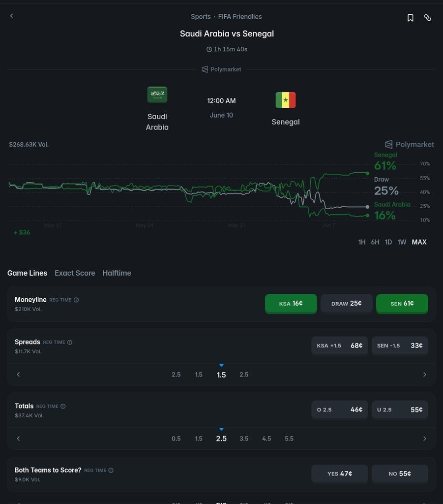This screenshot has width=443, height=504.
Task: Click the clock icon beside the countdown
Action: coord(209,49)
